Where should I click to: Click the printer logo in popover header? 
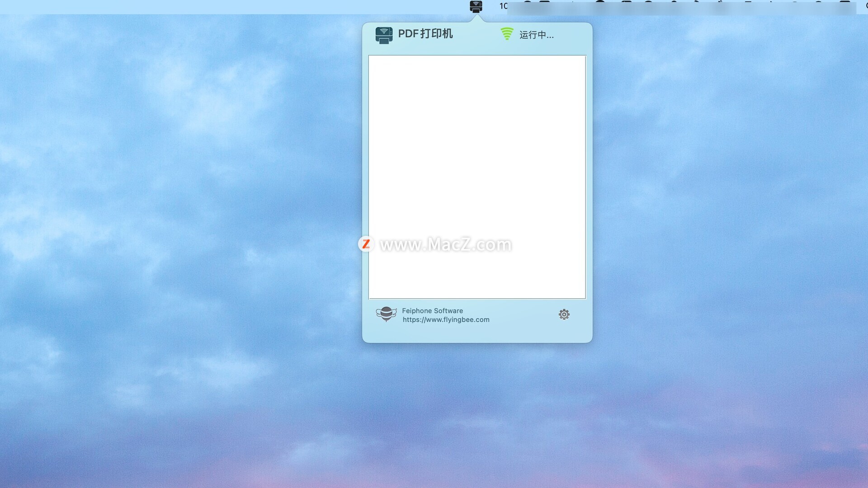tap(384, 35)
